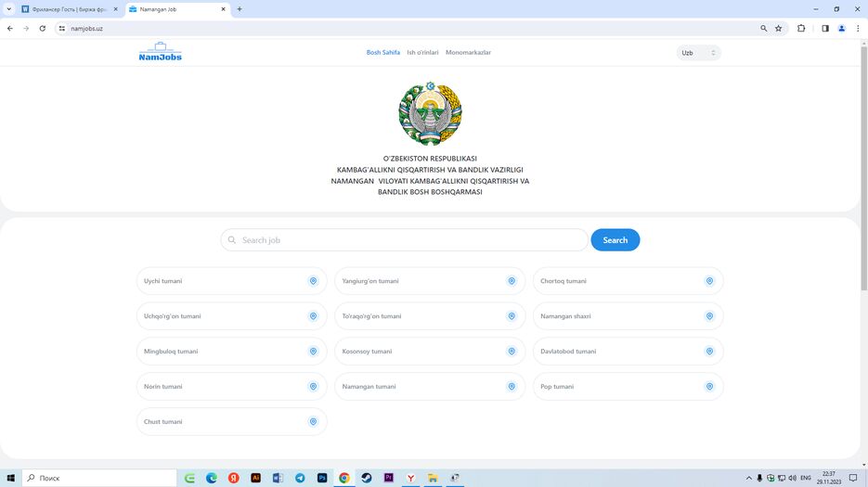Select the Davlatobod tumani district
The height and width of the screenshot is (487, 868).
click(x=628, y=352)
